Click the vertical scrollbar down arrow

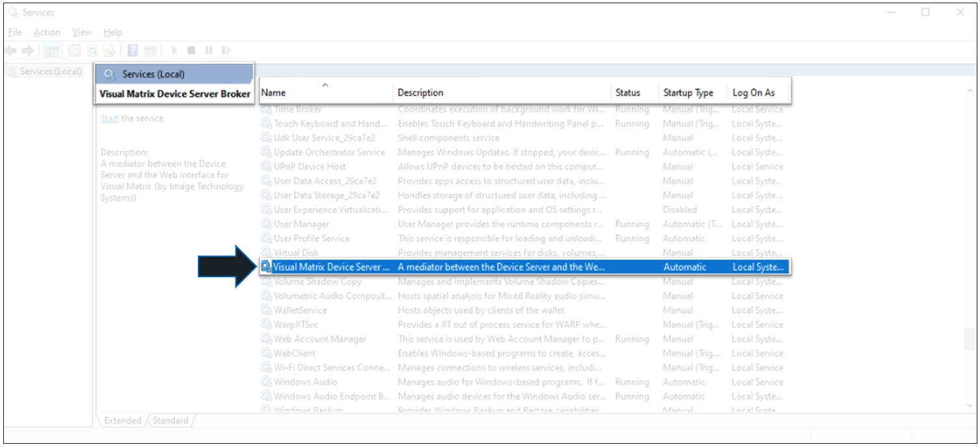(970, 405)
